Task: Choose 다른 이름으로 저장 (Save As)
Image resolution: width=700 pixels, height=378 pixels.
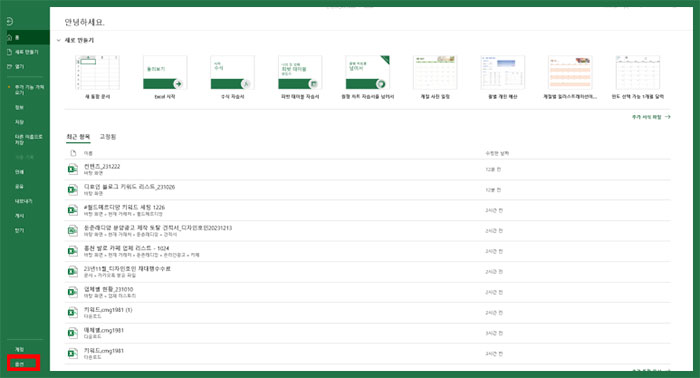Action: coord(29,139)
